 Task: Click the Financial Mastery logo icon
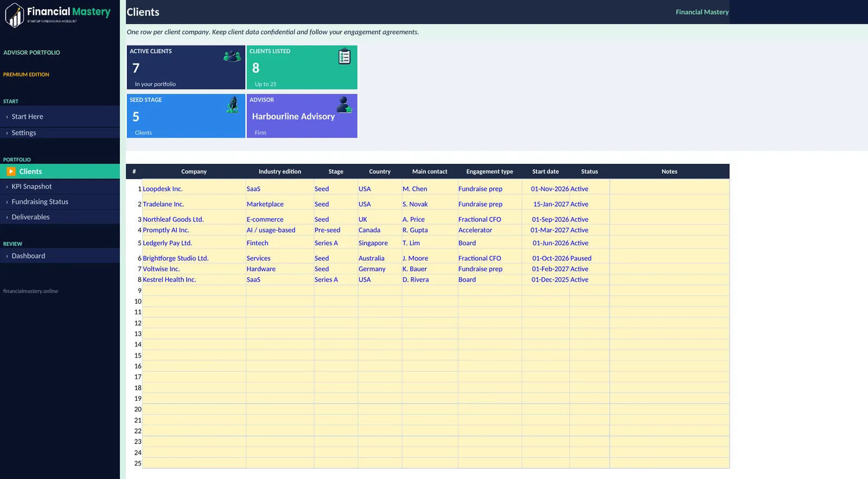(15, 15)
